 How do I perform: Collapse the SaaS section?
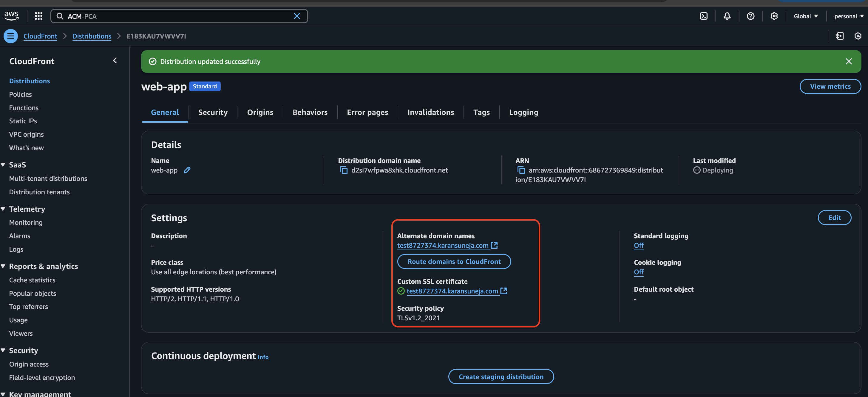coord(3,164)
